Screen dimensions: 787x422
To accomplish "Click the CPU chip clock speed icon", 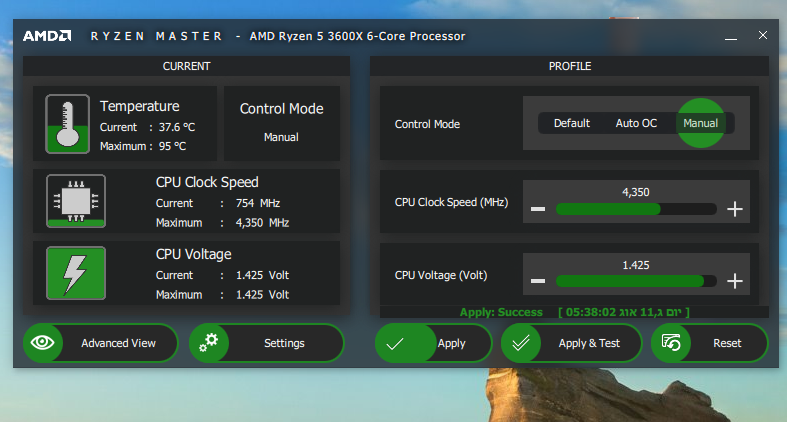I will click(x=76, y=201).
